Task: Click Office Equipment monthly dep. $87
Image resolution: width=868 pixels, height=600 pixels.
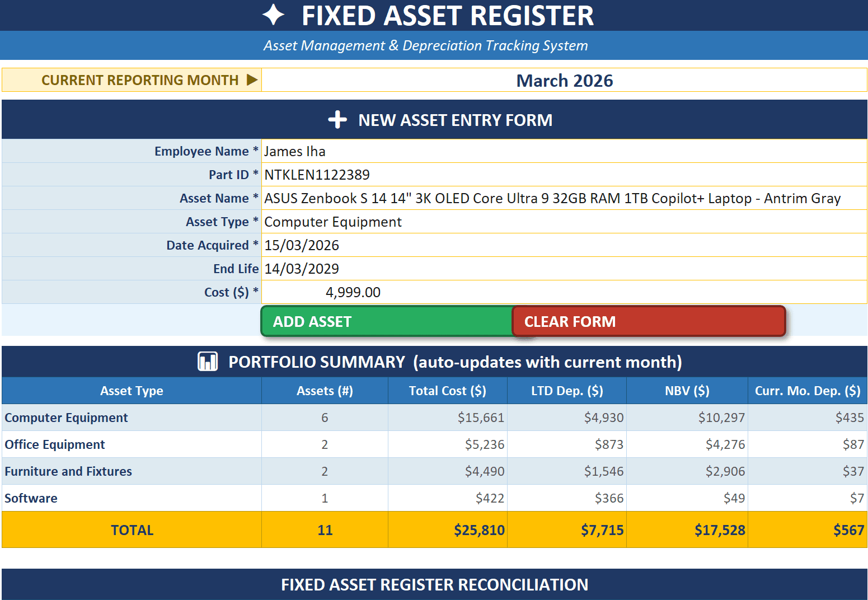Action: pos(808,444)
